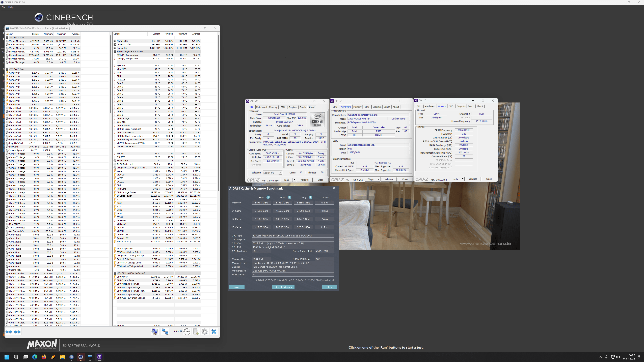
Task: Click the Read info icon in AIDA64
Action: [x=268, y=197]
